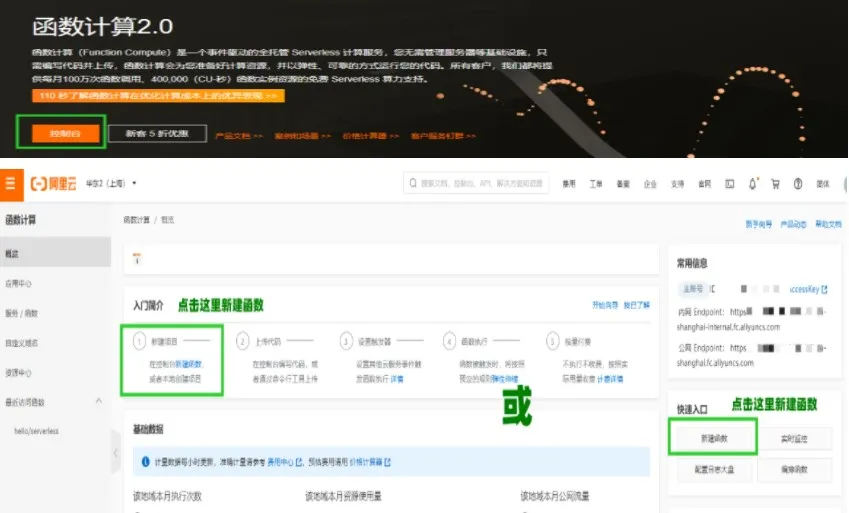Click the 实时监控 quick-entry button
This screenshot has height=513, width=849.
click(x=794, y=438)
